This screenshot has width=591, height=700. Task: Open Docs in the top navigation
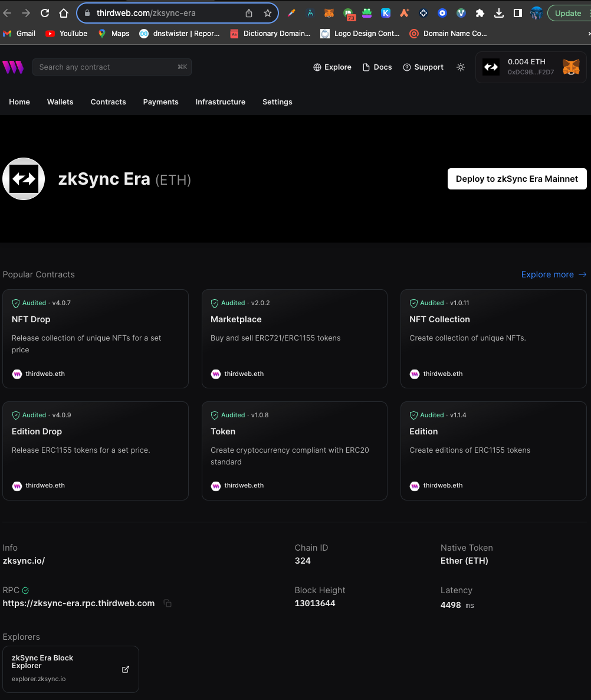377,67
